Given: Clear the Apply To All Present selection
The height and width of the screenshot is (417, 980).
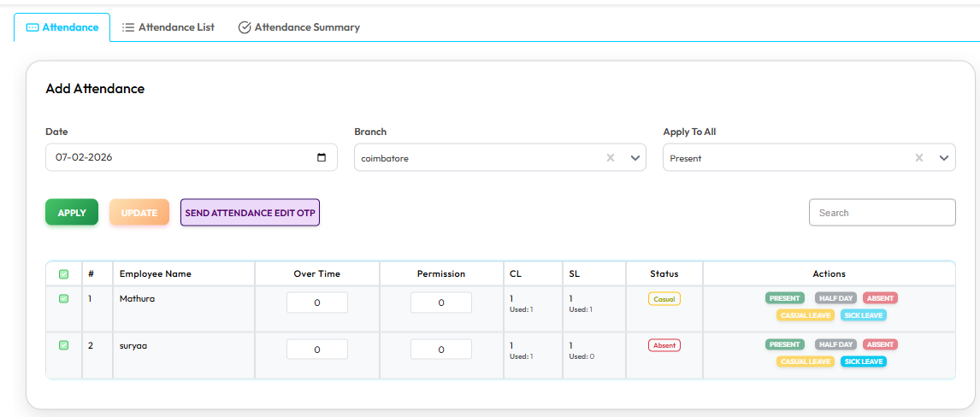Looking at the screenshot, I should [x=919, y=158].
